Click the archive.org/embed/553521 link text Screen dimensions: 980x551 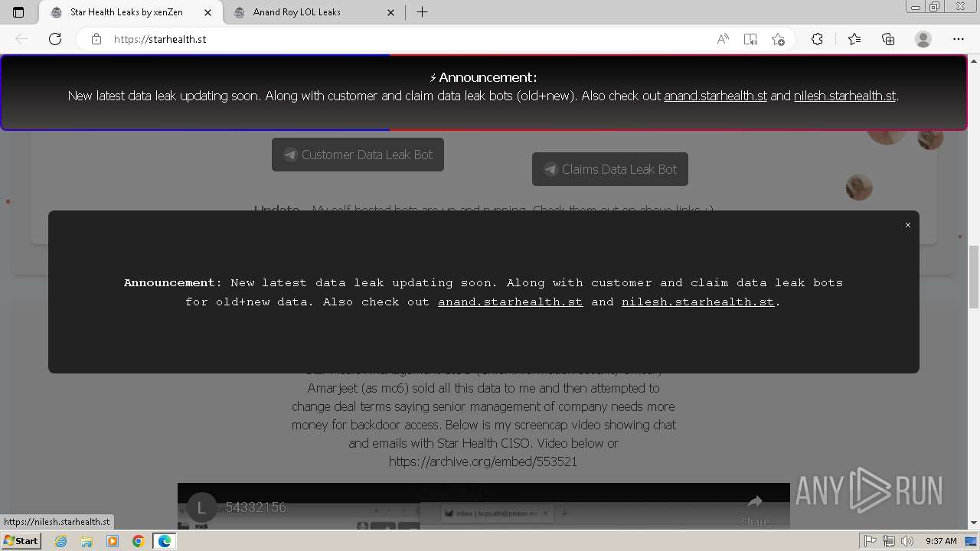tap(483, 461)
